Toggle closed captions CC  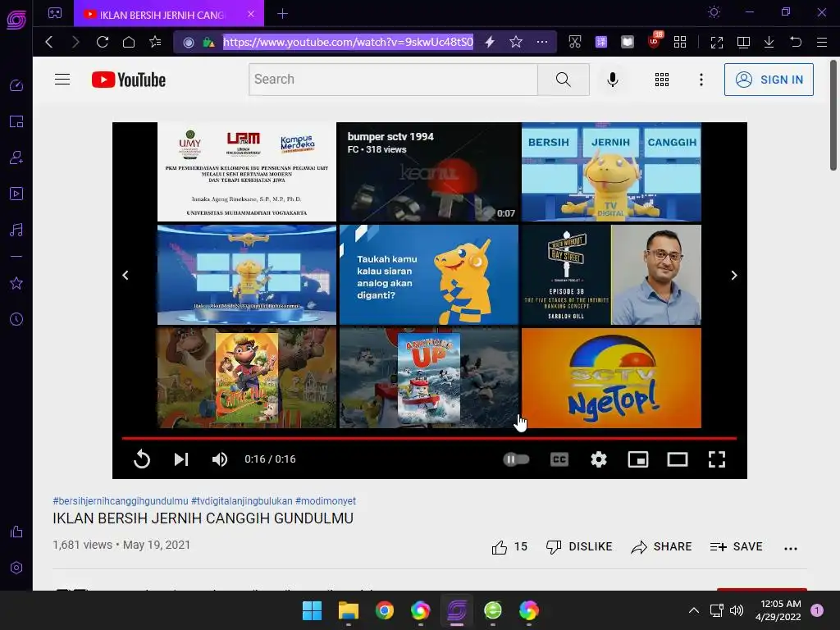coord(559,459)
